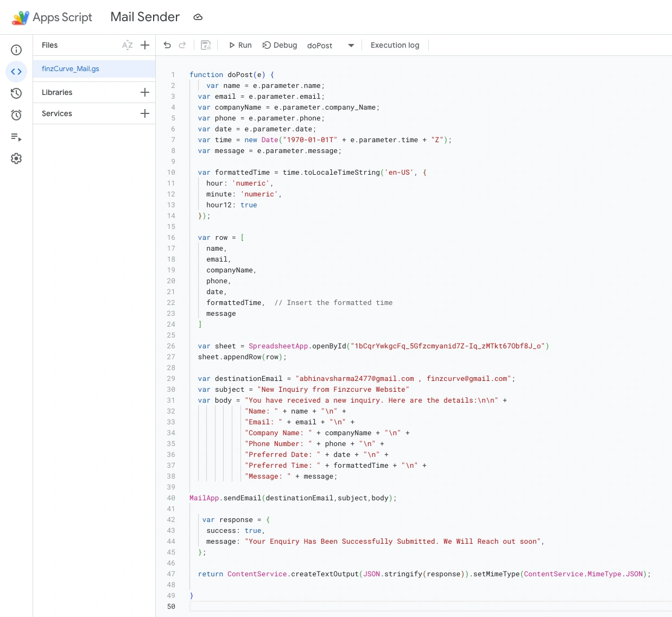Save the project with the save icon
Screen dimensions: 672x617
(x=206, y=45)
